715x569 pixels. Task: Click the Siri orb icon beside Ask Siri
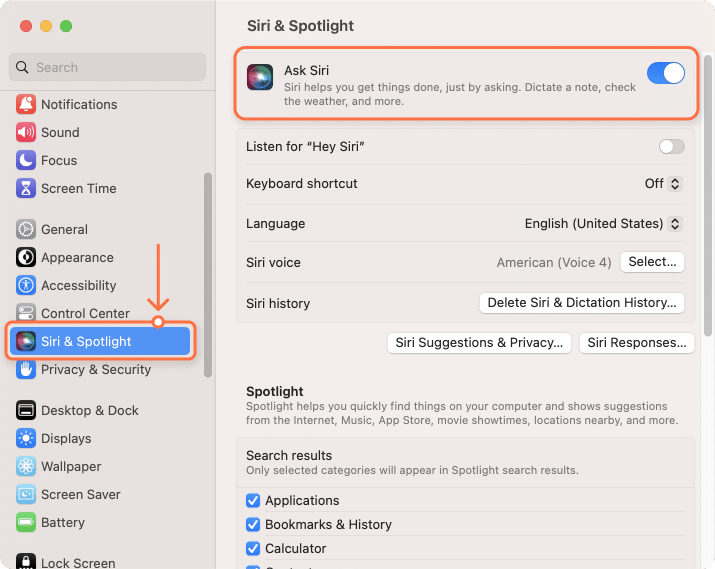pyautogui.click(x=260, y=77)
